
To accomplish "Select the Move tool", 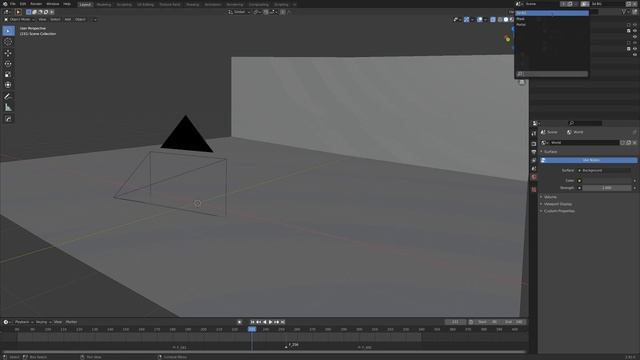I will (8, 53).
